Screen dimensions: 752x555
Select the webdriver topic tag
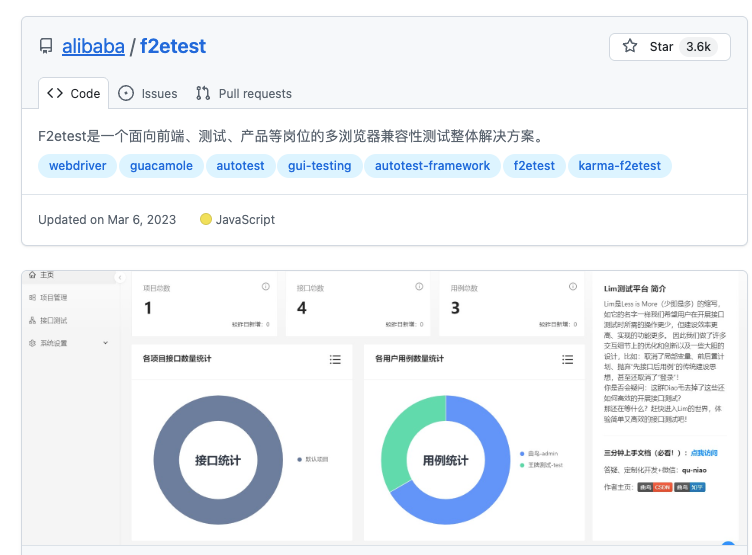pyautogui.click(x=77, y=166)
